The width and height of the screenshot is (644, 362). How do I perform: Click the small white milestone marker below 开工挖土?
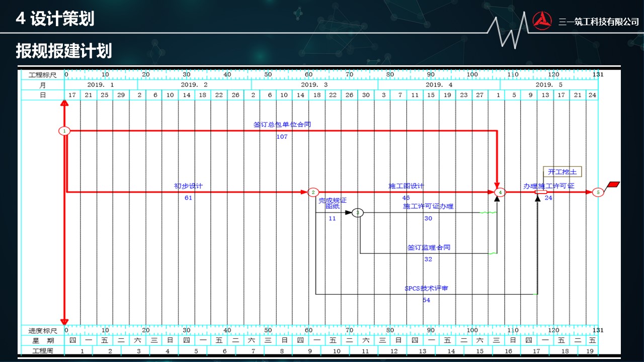541,192
